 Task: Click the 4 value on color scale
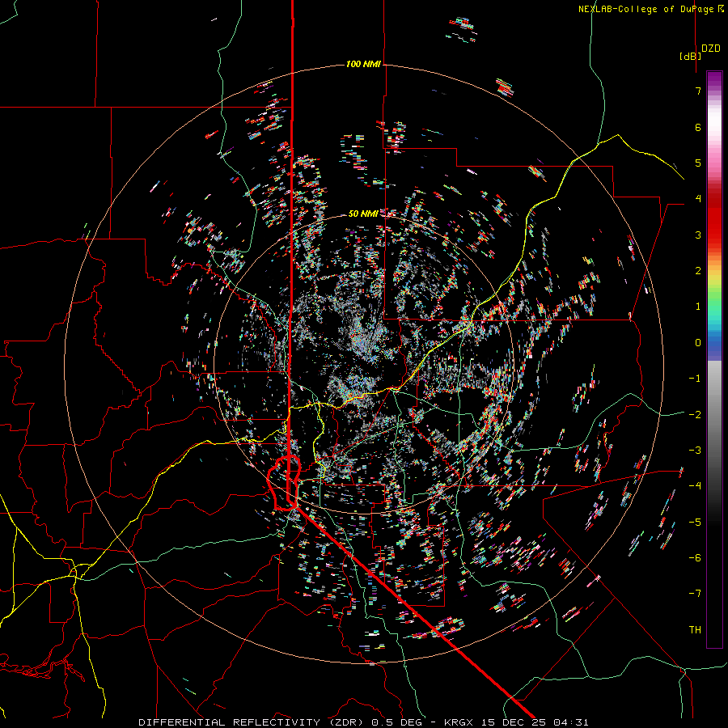pos(698,199)
